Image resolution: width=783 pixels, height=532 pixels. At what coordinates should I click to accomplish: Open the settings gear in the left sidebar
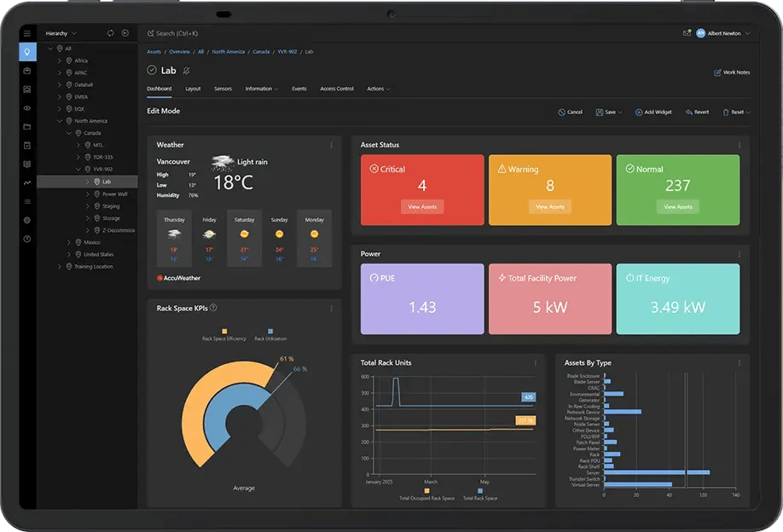tap(26, 220)
